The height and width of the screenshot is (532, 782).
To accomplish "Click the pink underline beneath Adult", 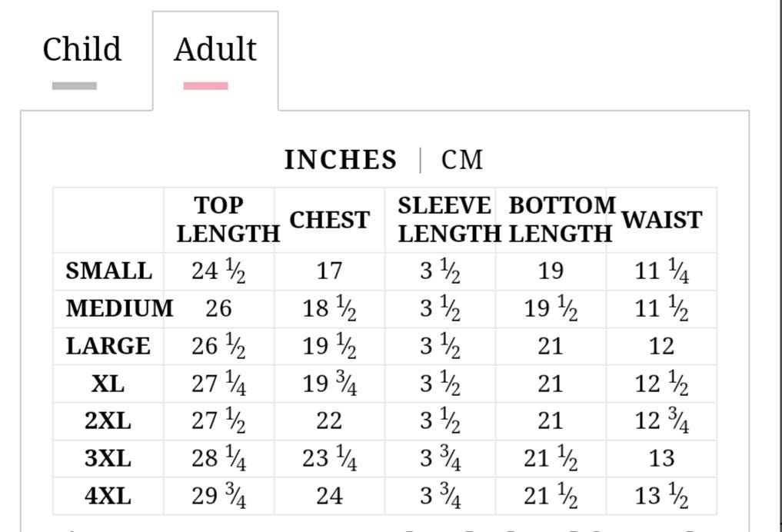I will pos(206,86).
